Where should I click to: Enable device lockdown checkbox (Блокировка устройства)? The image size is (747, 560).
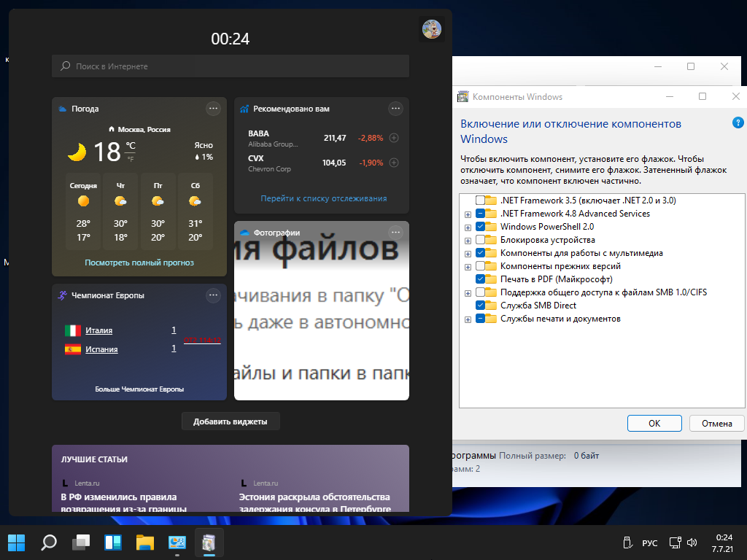(480, 239)
